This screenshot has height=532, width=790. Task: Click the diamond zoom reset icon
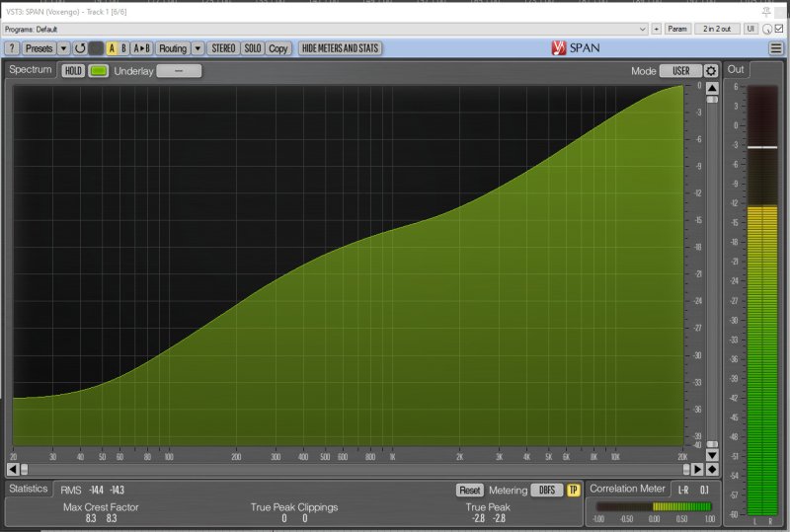point(712,469)
